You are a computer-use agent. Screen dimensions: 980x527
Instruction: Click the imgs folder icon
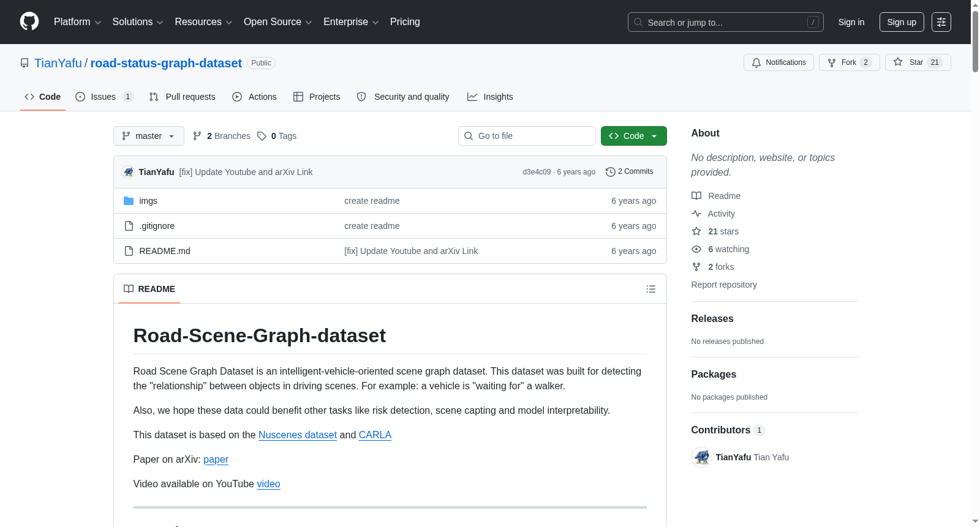click(x=129, y=201)
